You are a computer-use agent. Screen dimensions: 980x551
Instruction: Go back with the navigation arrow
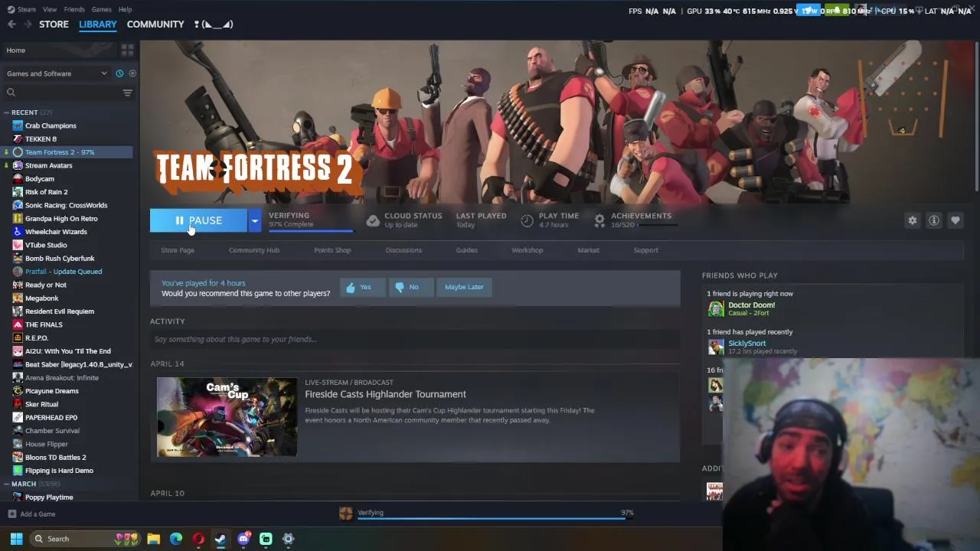point(11,24)
